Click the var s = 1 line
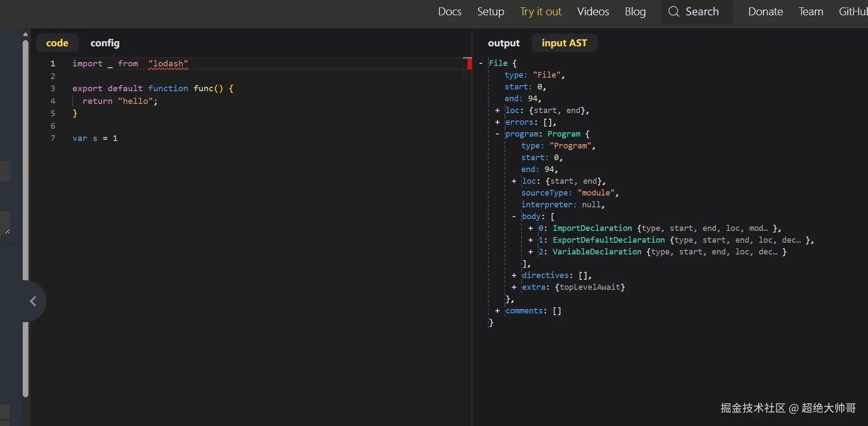 pos(95,138)
